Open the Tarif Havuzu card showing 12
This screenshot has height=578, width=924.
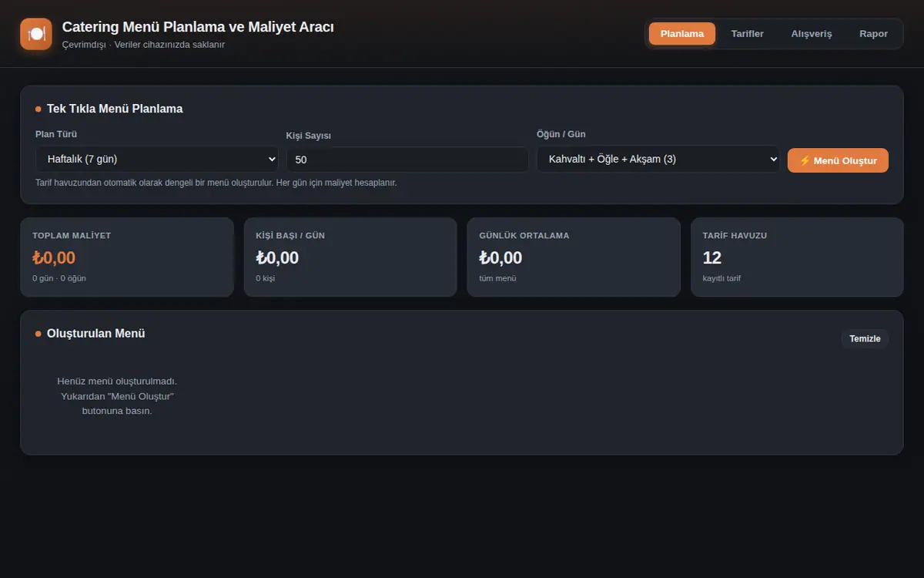click(797, 257)
